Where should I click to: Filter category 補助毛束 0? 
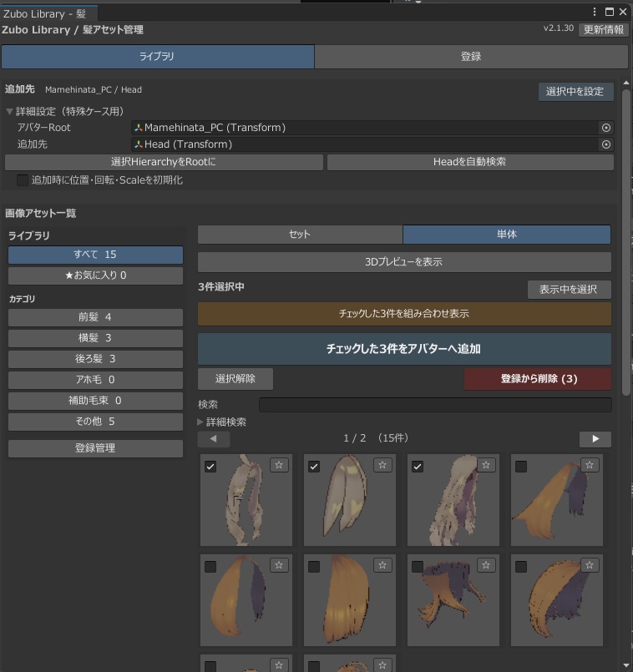tap(95, 401)
